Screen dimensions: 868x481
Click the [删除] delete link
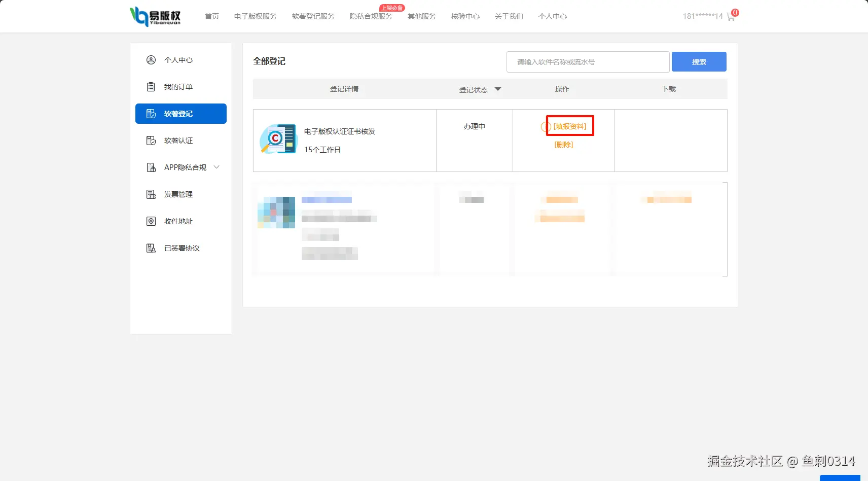click(x=564, y=145)
